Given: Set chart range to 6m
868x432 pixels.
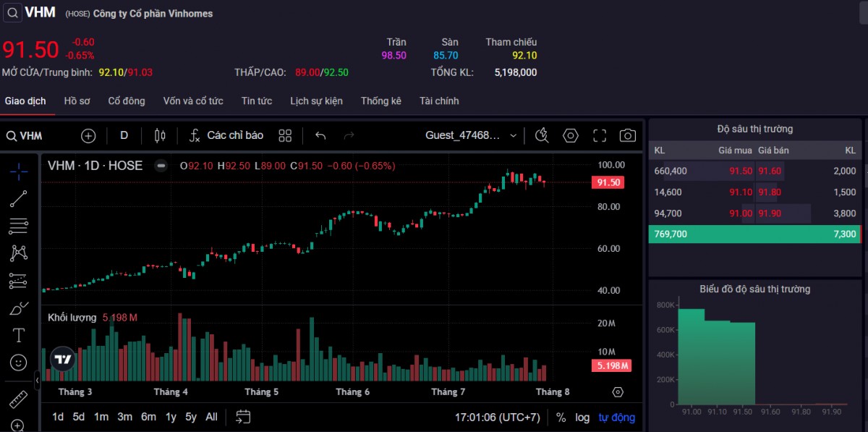Looking at the screenshot, I should click(x=148, y=417).
